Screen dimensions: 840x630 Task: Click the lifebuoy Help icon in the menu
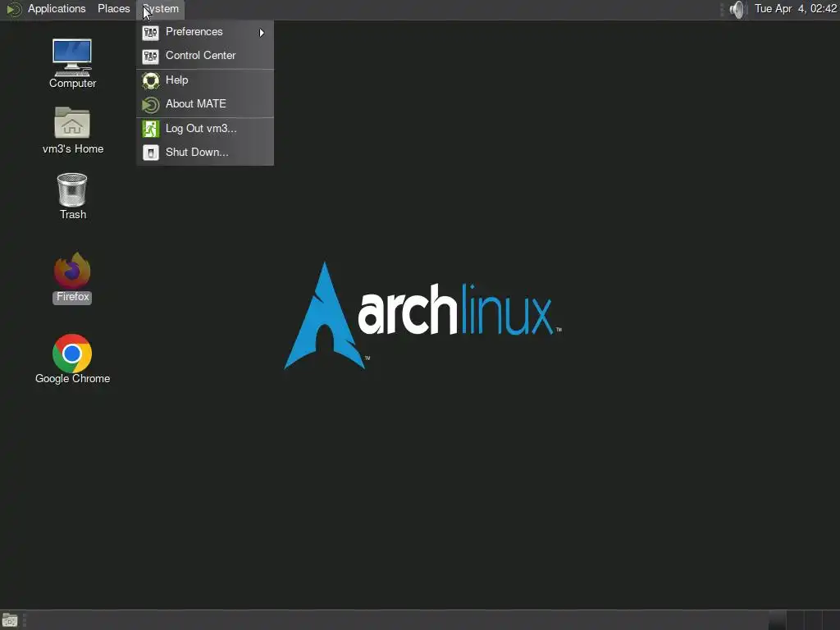click(x=151, y=80)
